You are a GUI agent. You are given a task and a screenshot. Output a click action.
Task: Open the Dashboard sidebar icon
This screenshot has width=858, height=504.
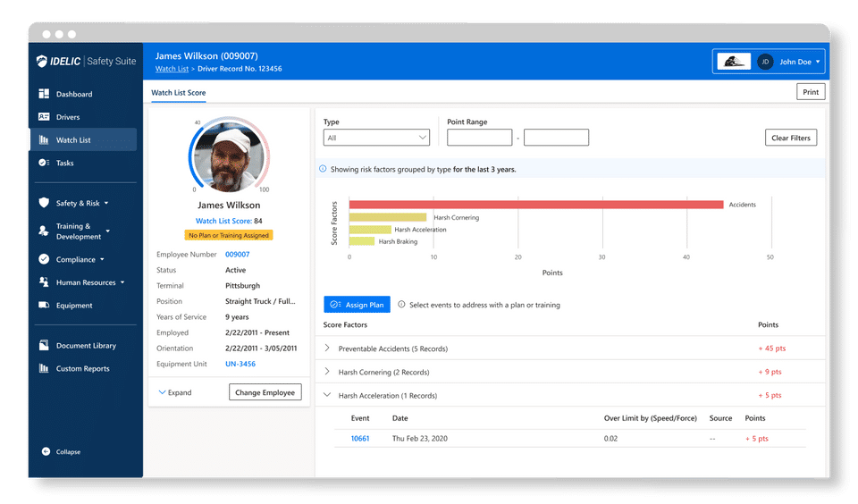44,94
